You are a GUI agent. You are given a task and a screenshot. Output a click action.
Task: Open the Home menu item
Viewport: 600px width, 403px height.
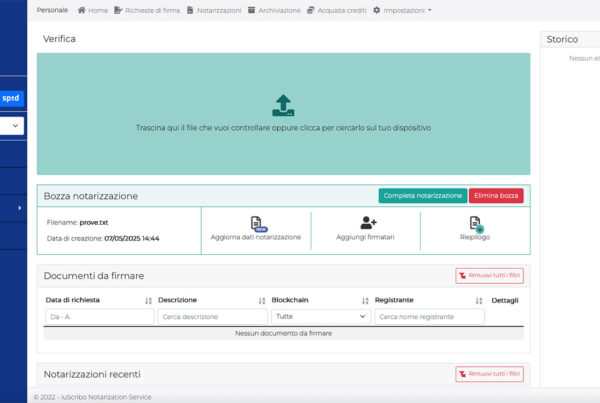pos(93,10)
